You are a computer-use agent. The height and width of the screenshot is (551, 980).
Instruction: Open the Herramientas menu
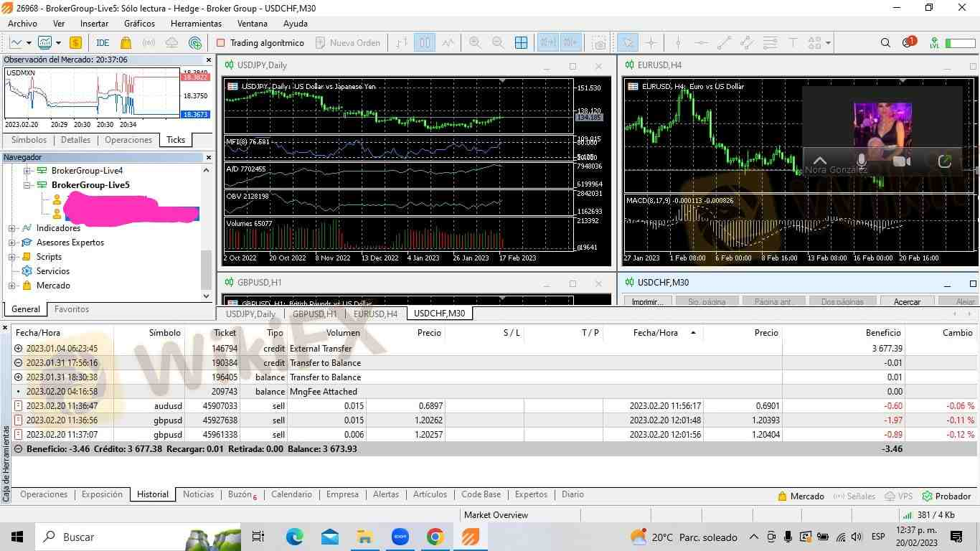click(x=195, y=23)
